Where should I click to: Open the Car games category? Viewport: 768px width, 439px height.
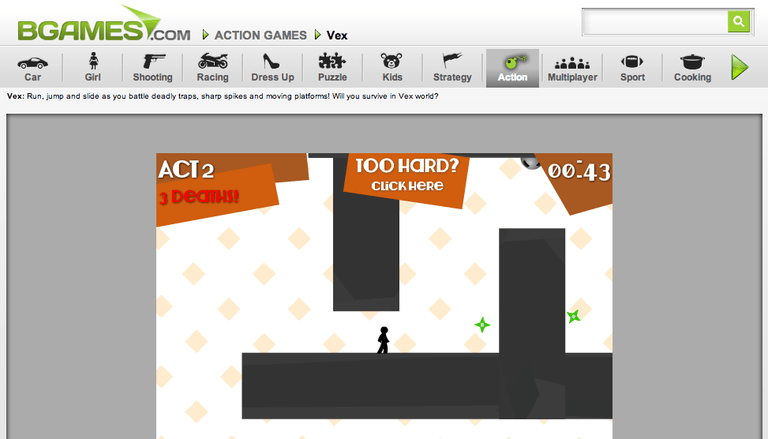(x=32, y=68)
